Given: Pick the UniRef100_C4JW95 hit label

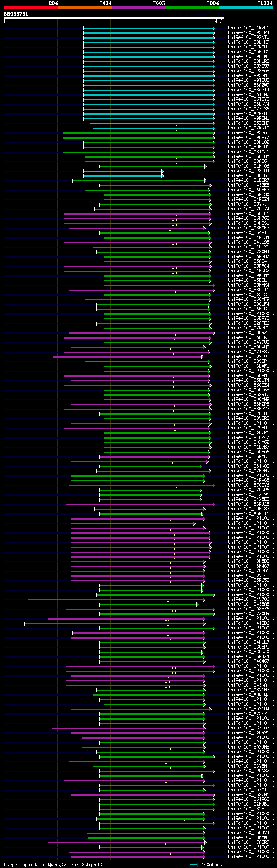Looking at the screenshot, I should click(248, 242).
